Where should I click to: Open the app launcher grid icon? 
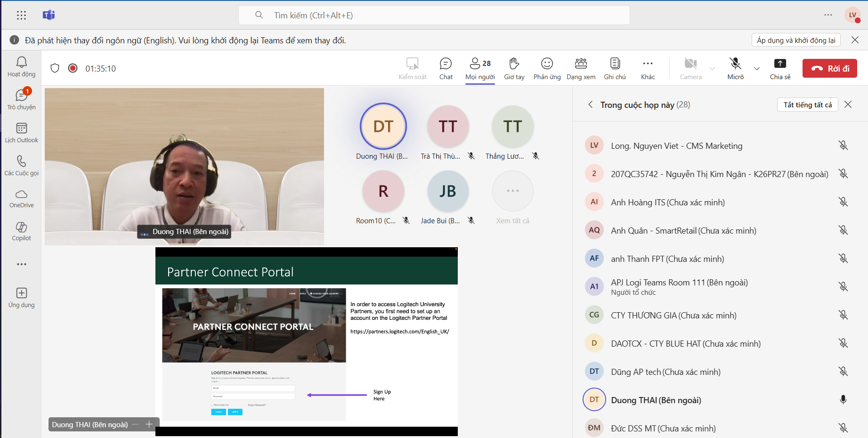[x=22, y=15]
